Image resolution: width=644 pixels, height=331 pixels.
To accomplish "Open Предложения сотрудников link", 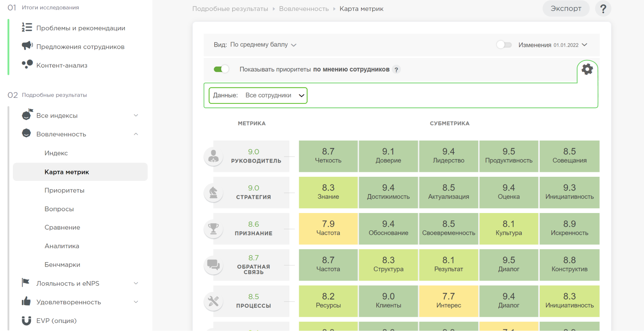I will pyautogui.click(x=80, y=47).
